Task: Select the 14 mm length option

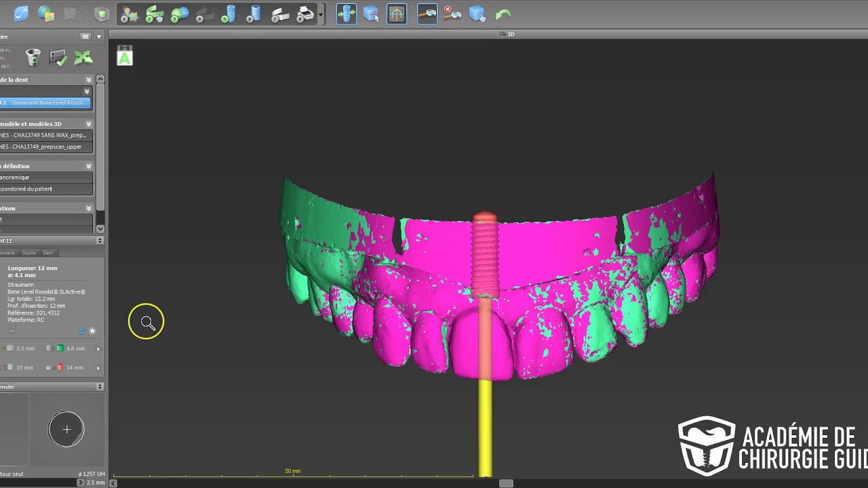Action: pyautogui.click(x=70, y=367)
